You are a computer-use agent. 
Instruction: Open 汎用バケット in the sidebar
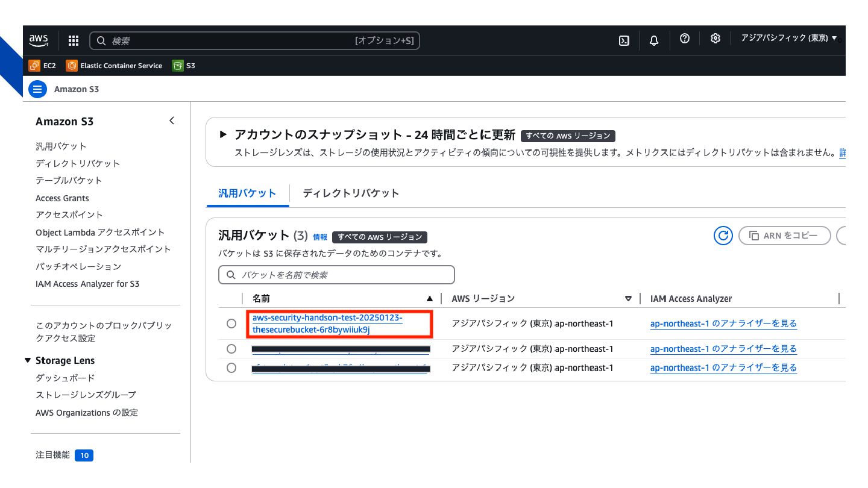[x=61, y=146]
